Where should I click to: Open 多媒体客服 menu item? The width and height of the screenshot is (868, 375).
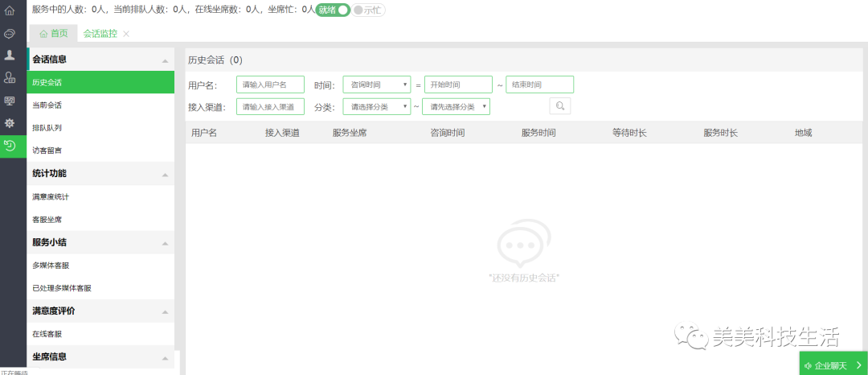point(100,266)
